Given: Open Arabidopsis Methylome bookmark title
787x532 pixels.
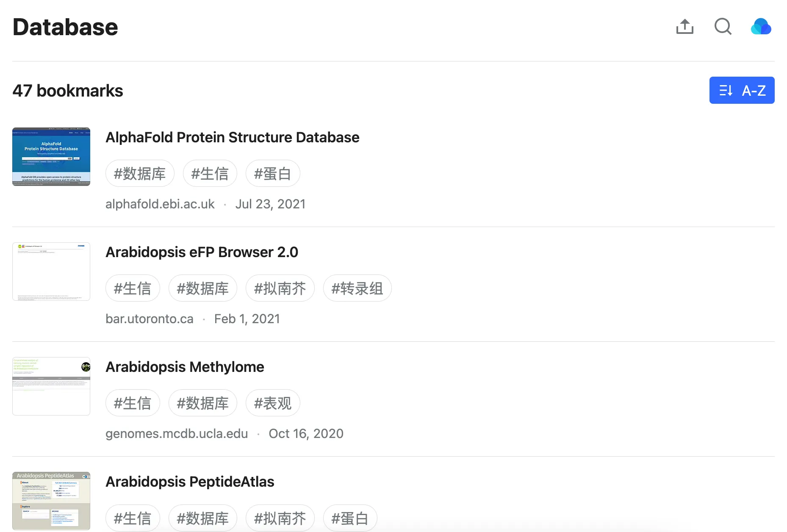Looking at the screenshot, I should point(185,367).
